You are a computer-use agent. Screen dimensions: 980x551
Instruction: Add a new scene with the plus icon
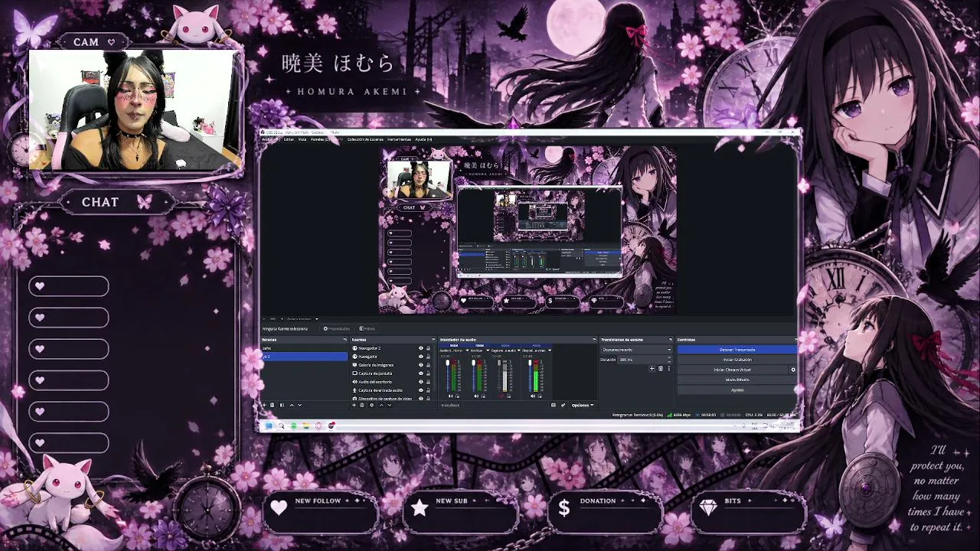tap(265, 405)
